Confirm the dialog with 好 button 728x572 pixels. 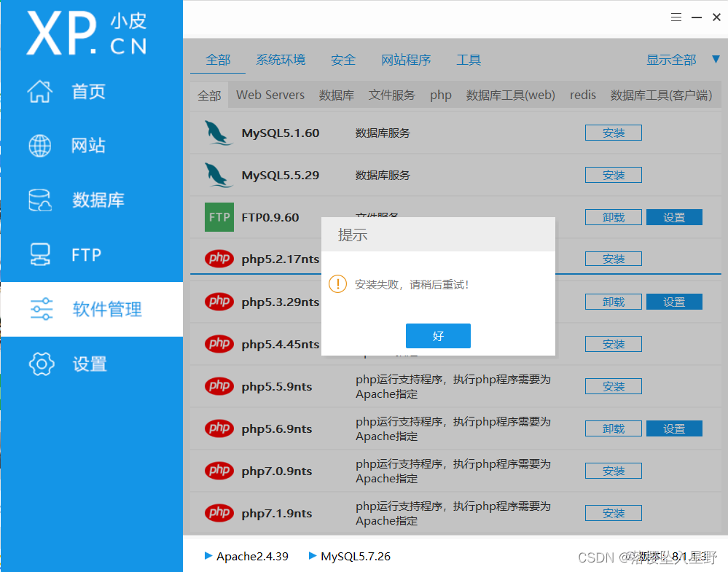tap(438, 336)
